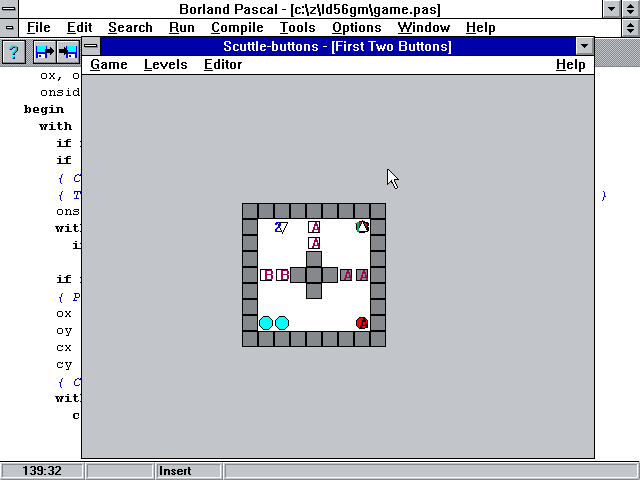640x480 pixels.
Task: Open the Game menu in Scuttle-buttons
Action: [109, 64]
